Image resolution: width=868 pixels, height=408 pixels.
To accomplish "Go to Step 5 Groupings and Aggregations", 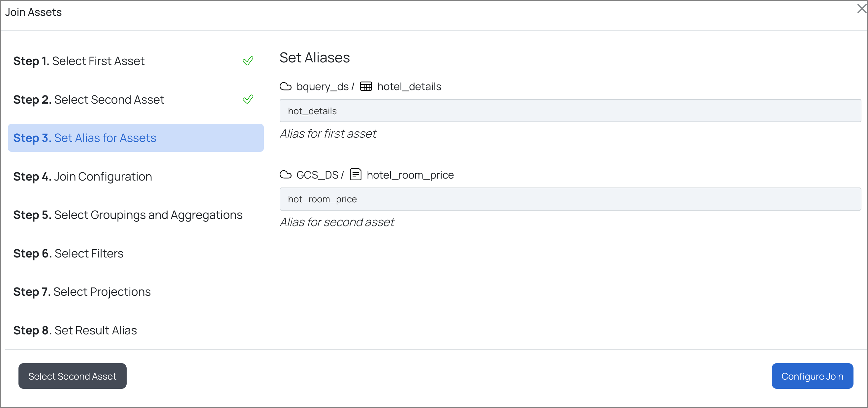I will pyautogui.click(x=136, y=215).
